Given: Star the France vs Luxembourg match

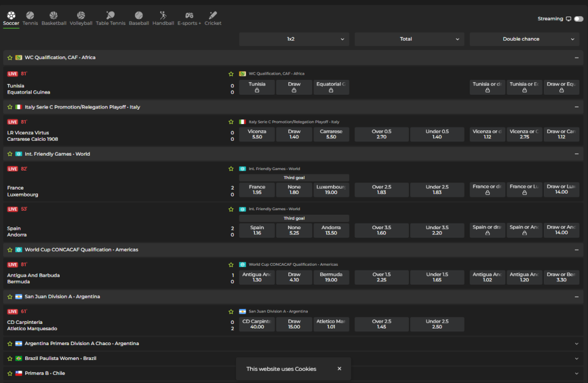Looking at the screenshot, I should tap(231, 169).
